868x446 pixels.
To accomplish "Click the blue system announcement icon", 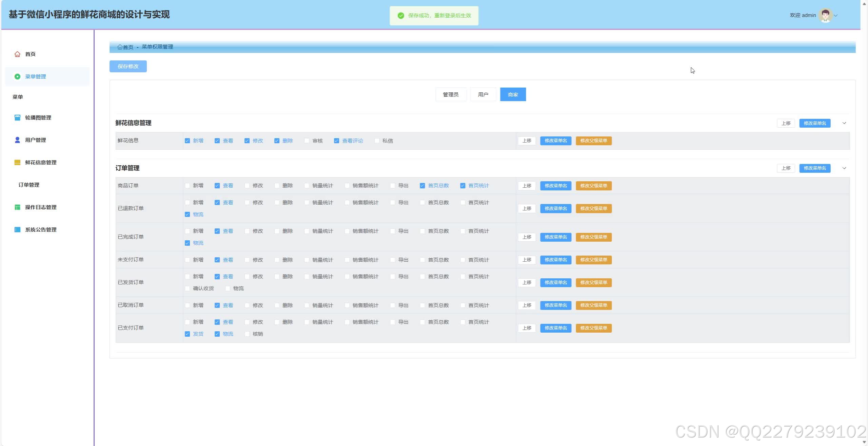I will click(17, 230).
